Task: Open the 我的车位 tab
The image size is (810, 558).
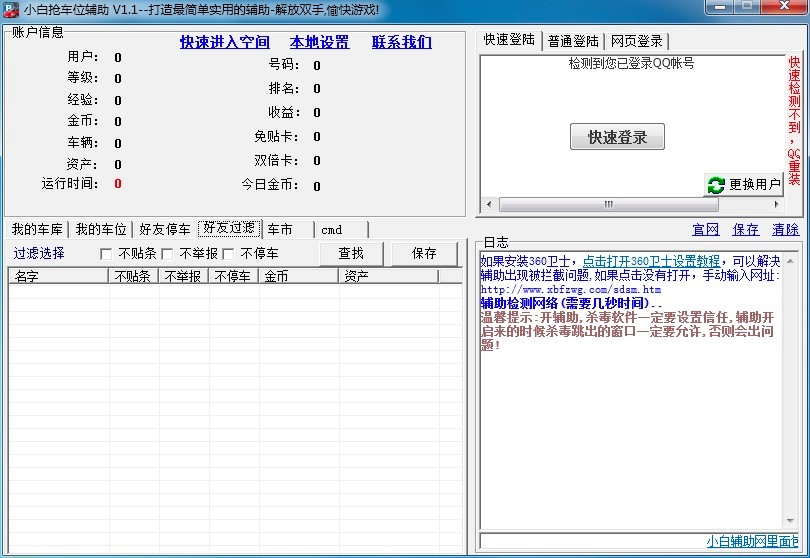Action: click(102, 229)
